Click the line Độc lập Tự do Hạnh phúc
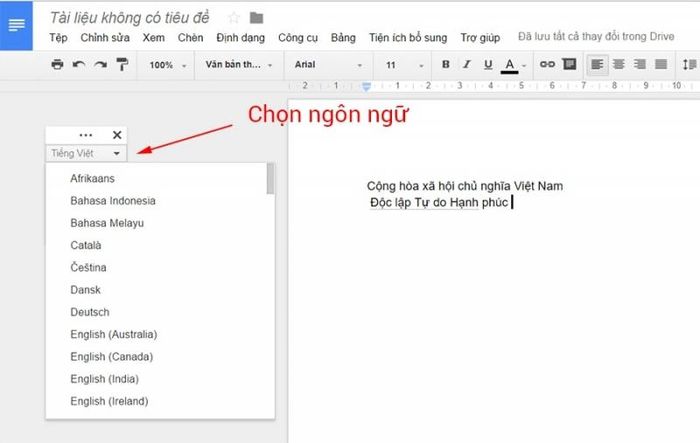 (439, 202)
